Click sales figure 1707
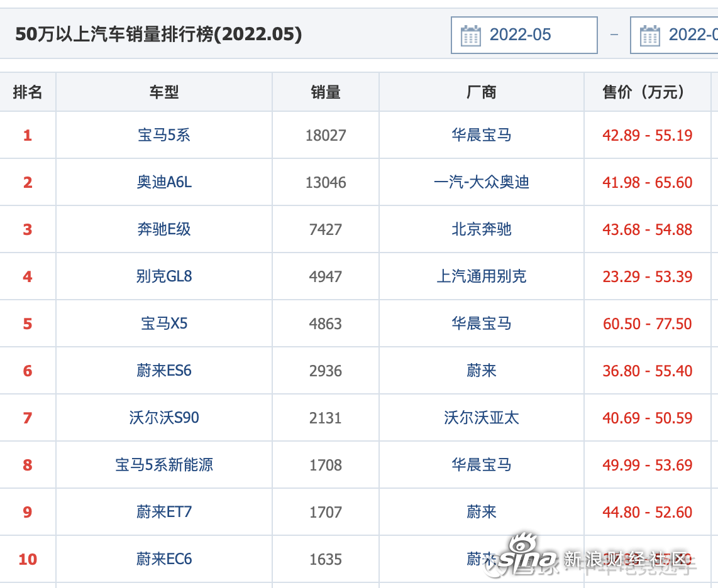The height and width of the screenshot is (588, 718). click(326, 513)
